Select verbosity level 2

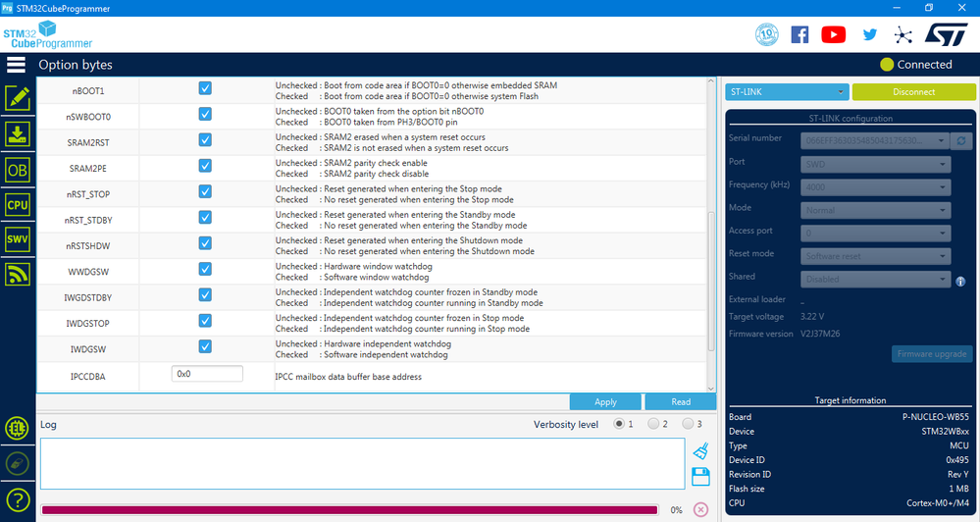(653, 424)
